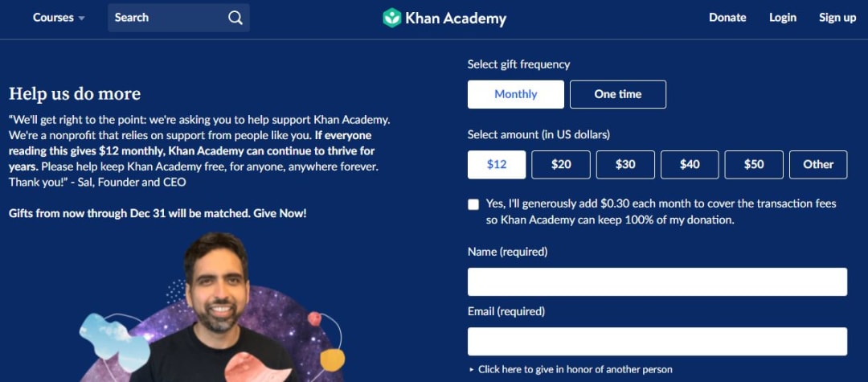
Task: Pick the $20 donation amount
Action: [561, 164]
